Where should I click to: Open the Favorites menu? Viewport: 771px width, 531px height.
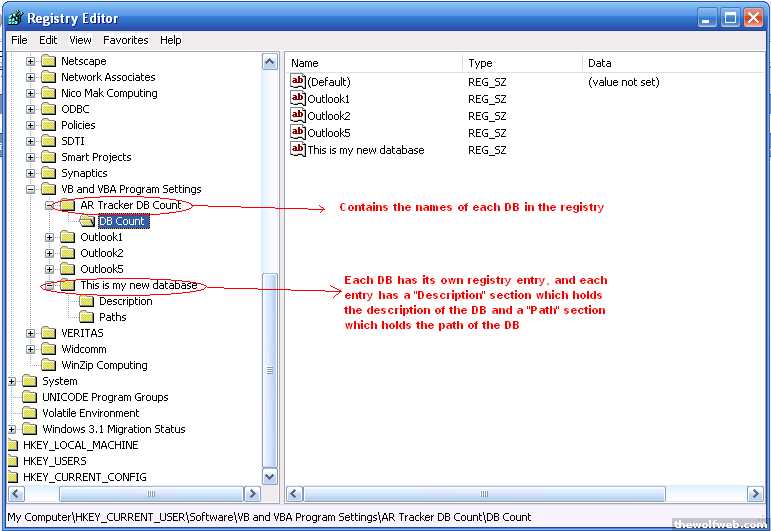coord(125,40)
